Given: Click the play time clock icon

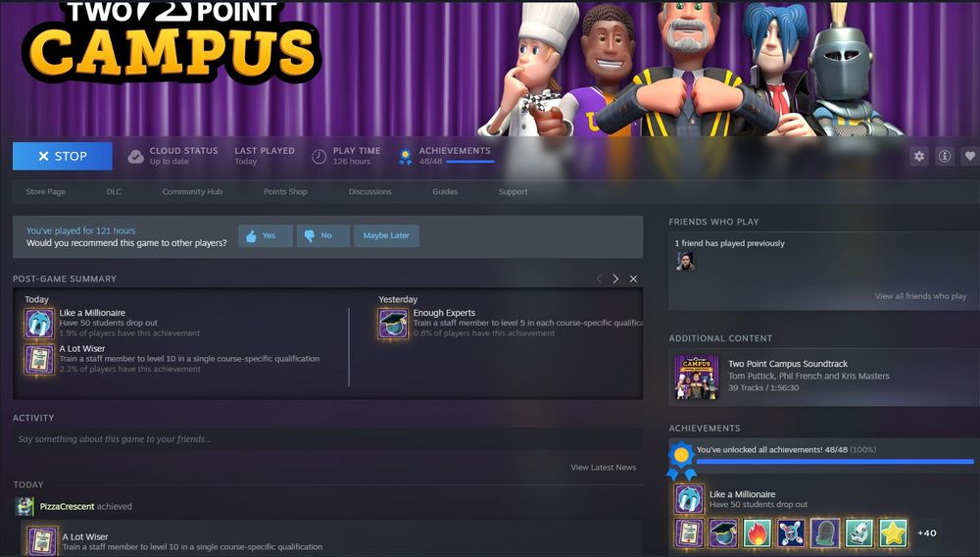Looking at the screenshot, I should 318,156.
